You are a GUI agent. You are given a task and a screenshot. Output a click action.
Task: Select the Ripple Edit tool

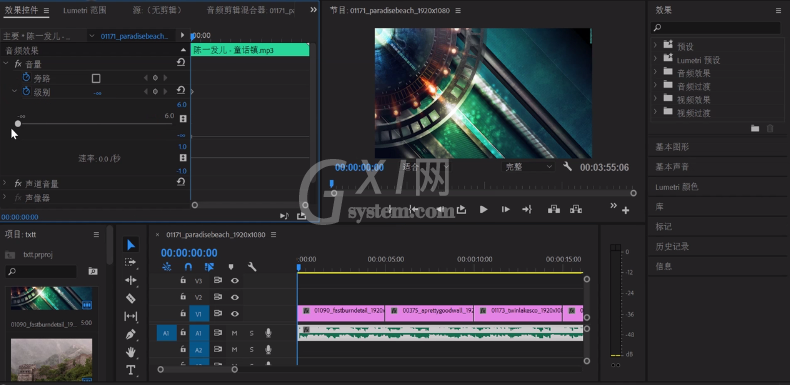130,280
